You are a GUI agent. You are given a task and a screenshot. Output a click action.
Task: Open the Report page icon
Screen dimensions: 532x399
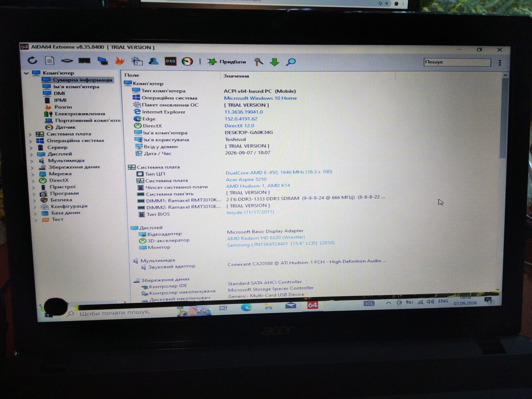click(50, 60)
